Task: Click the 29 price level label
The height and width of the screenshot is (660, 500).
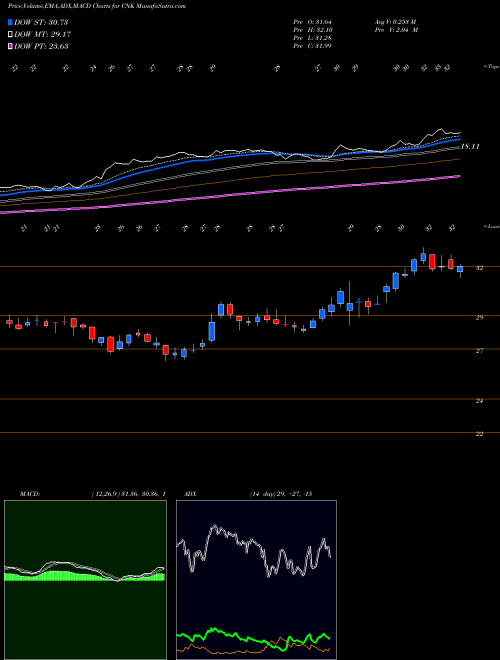Action: point(479,317)
